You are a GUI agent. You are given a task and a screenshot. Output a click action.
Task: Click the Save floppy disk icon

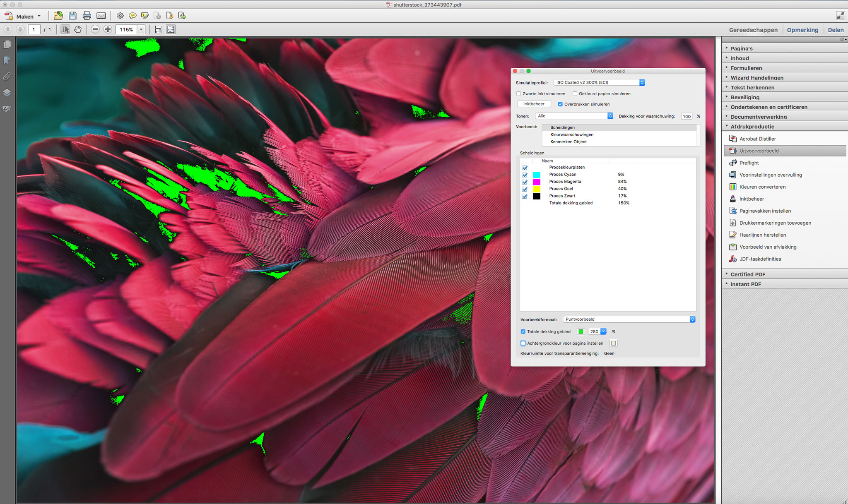[x=72, y=16]
